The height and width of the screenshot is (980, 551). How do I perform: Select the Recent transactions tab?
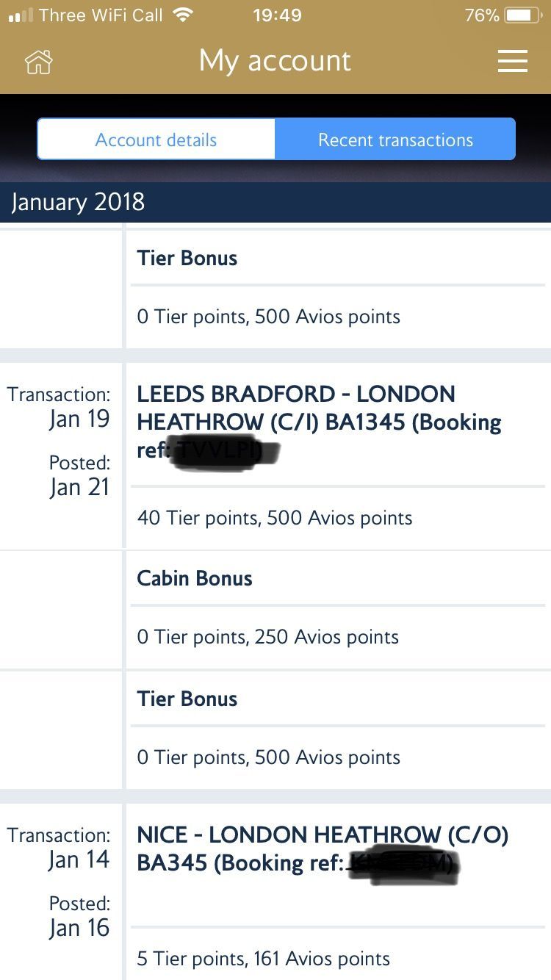click(x=395, y=140)
